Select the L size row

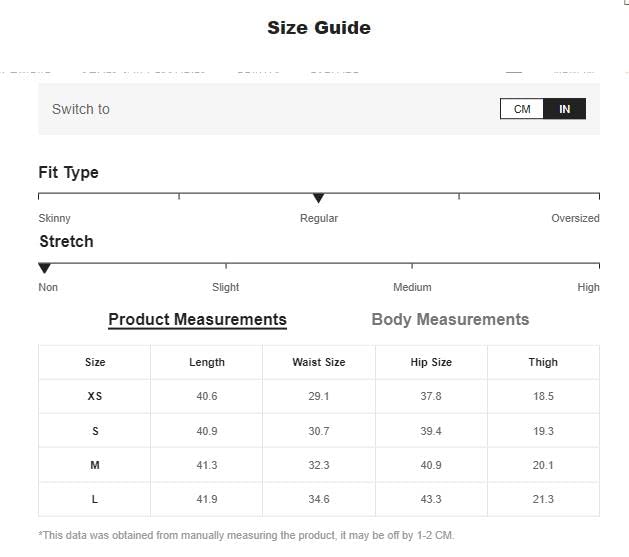[x=95, y=499]
